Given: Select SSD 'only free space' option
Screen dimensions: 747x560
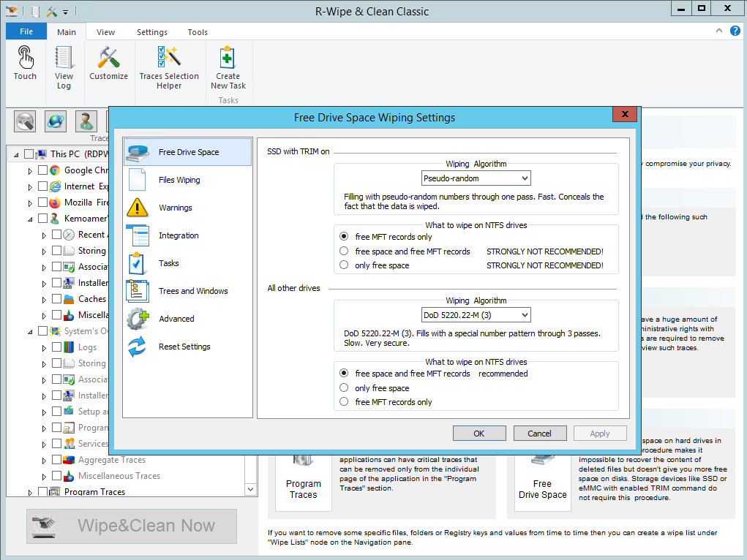Looking at the screenshot, I should (x=344, y=265).
